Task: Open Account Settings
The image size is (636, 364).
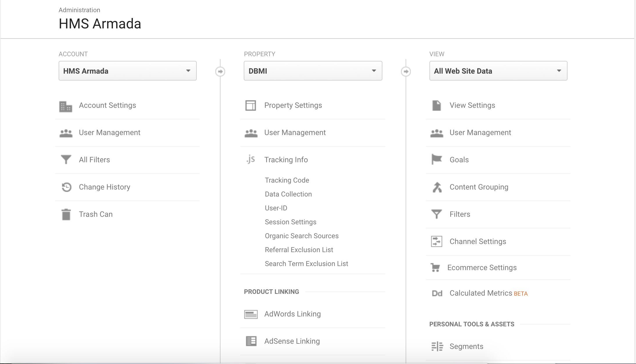Action: point(107,105)
